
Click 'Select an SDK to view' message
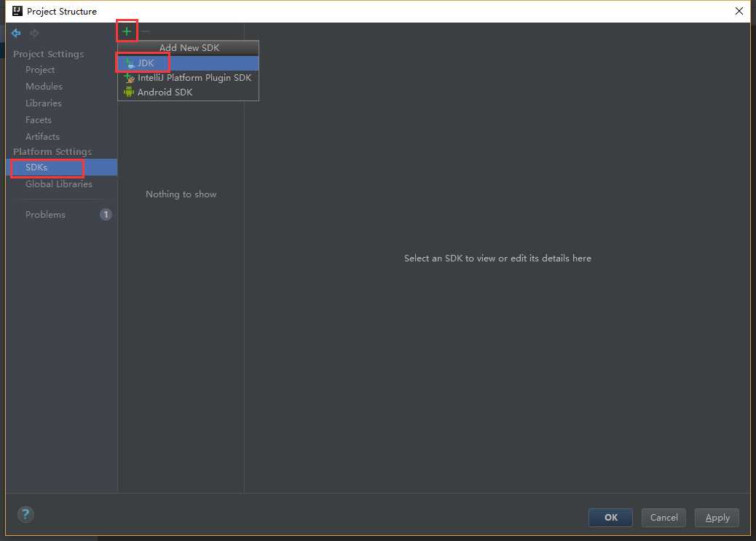click(x=497, y=258)
